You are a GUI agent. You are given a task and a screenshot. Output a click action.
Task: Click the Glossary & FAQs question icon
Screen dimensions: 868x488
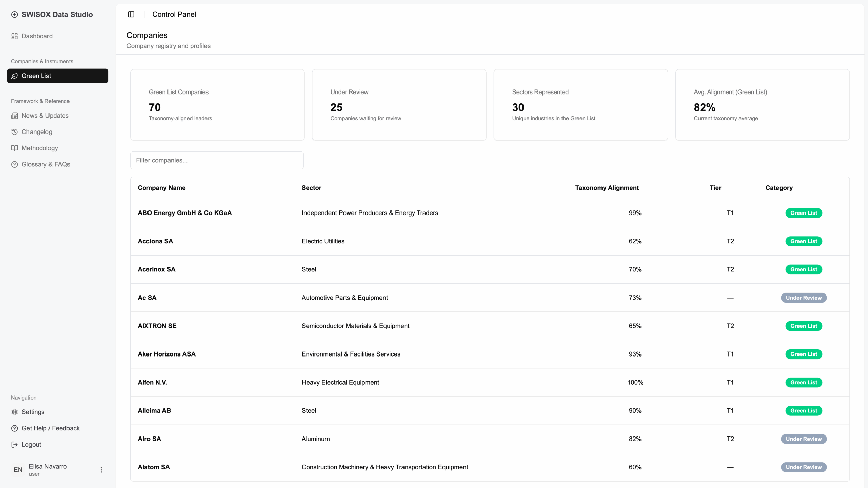[x=14, y=164]
